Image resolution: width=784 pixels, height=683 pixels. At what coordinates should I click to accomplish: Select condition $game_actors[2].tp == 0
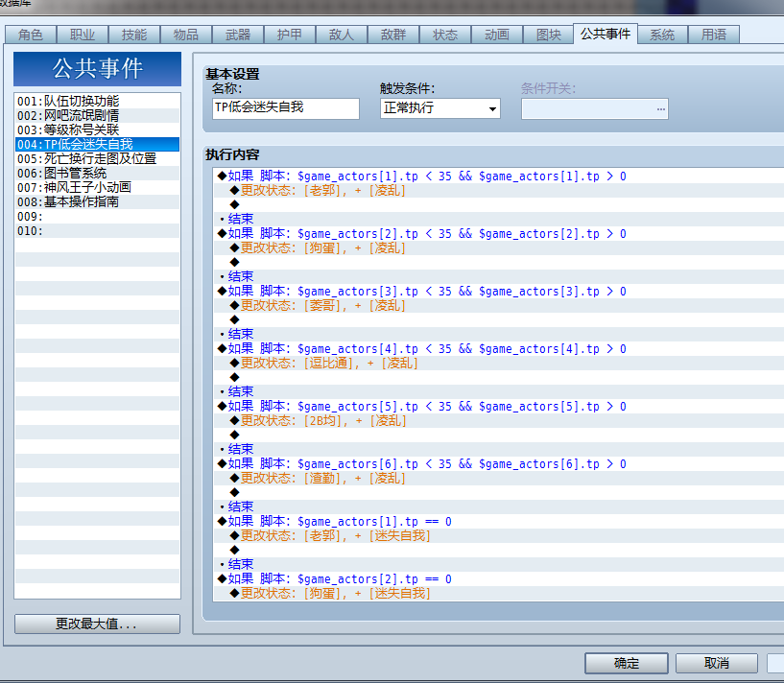pos(498,579)
